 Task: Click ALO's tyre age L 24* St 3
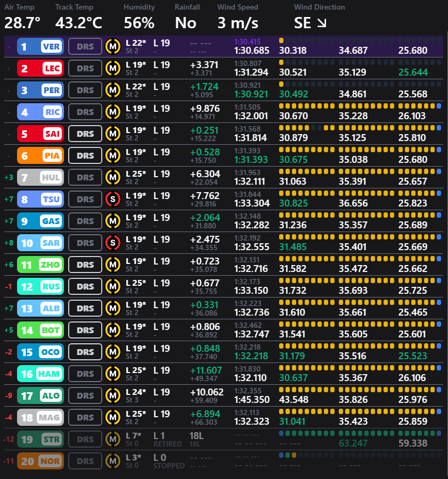pos(136,395)
